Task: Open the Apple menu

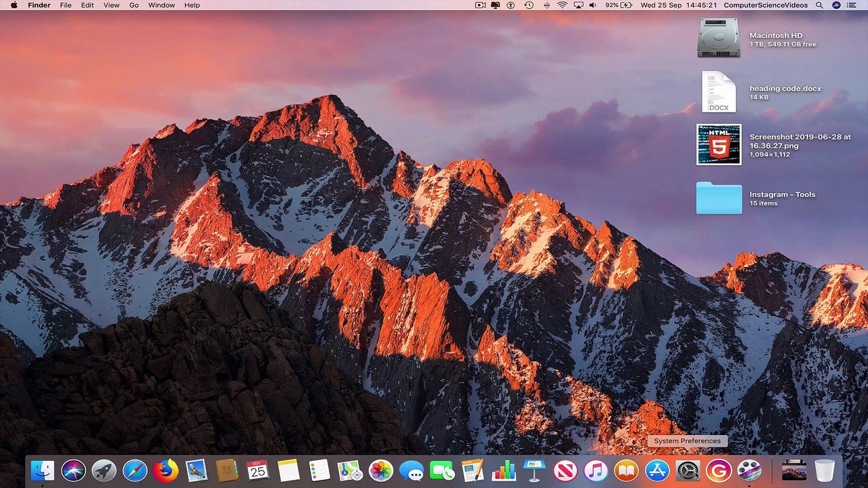Action: point(14,5)
